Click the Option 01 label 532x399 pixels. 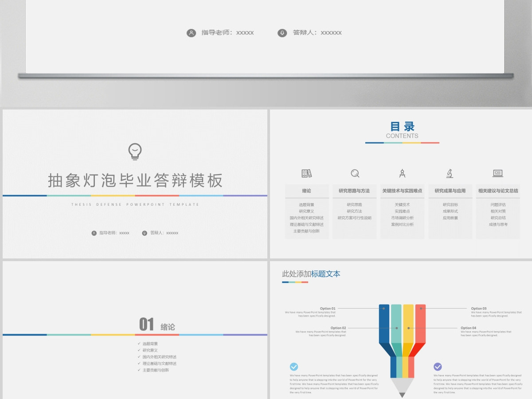[x=328, y=309]
